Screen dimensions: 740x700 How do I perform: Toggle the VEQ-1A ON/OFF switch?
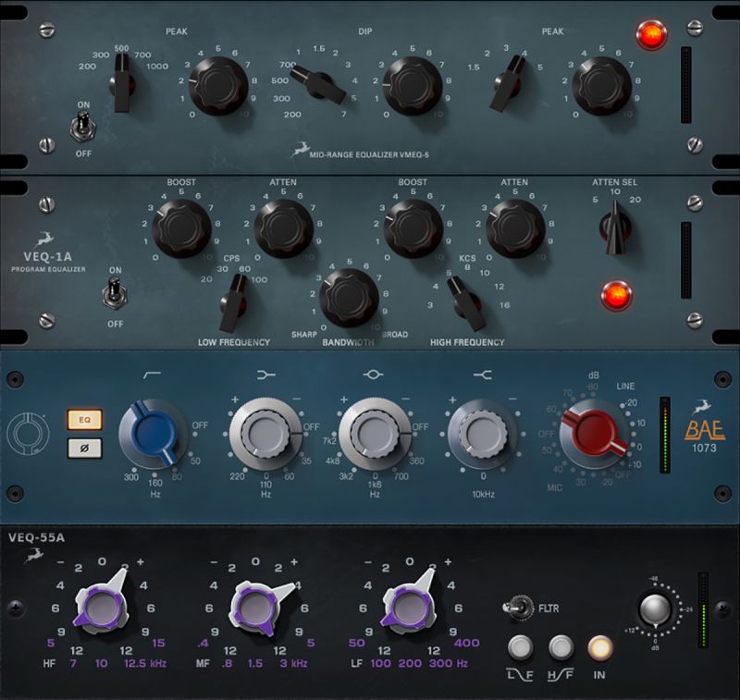115,293
